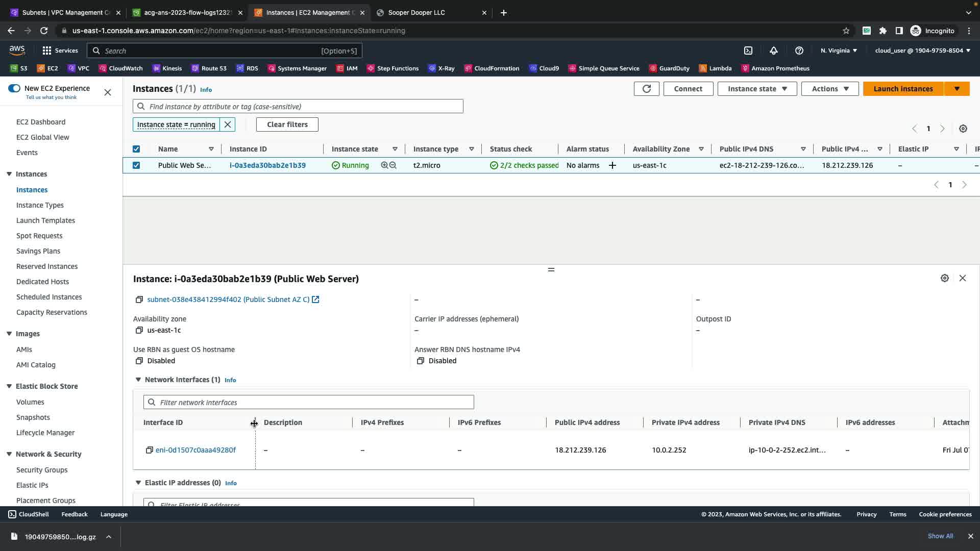Copy the eni-0d1507c0aaa49280f interface ID
Viewport: 980px width, 551px height.
(149, 450)
